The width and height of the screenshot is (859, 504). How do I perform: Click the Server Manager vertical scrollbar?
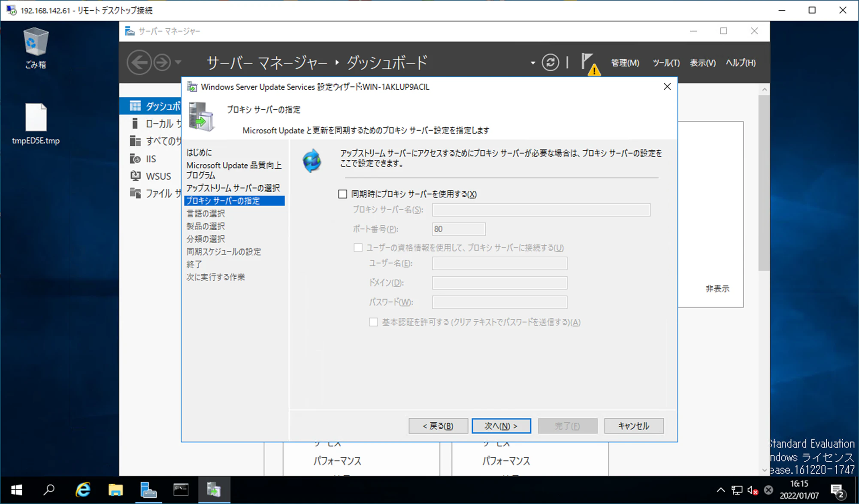pyautogui.click(x=764, y=183)
